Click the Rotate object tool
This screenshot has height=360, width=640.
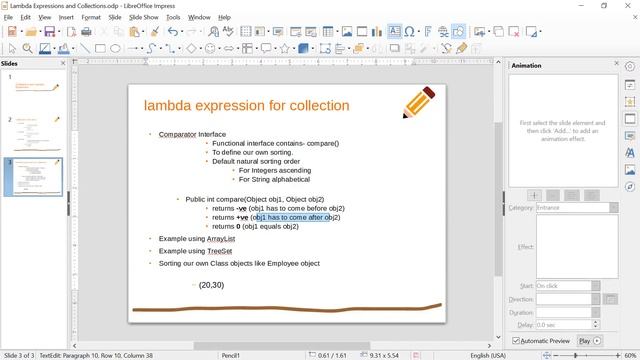pyautogui.click(x=325, y=49)
